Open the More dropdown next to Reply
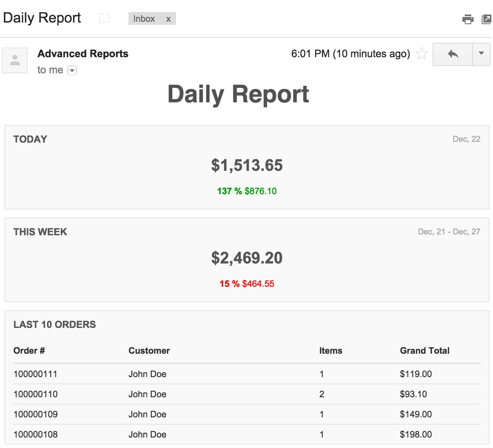The width and height of the screenshot is (493, 448). (x=481, y=54)
